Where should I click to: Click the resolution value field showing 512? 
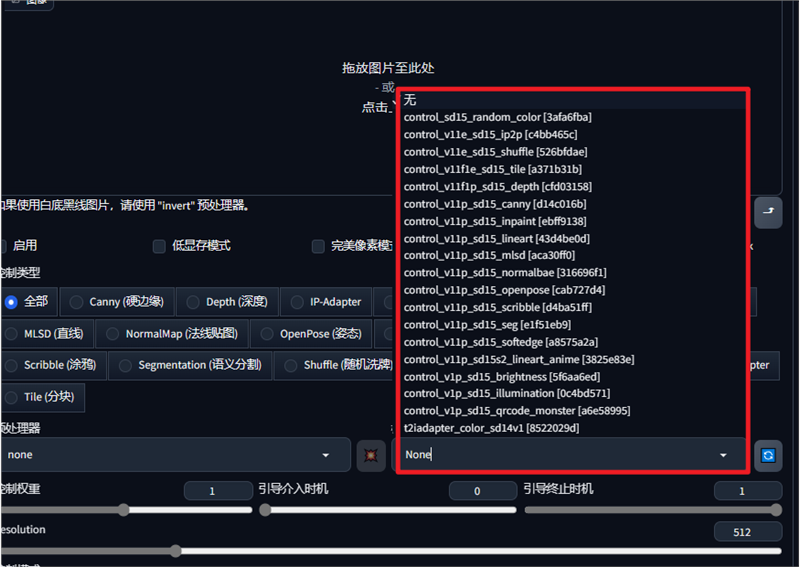coord(748,532)
